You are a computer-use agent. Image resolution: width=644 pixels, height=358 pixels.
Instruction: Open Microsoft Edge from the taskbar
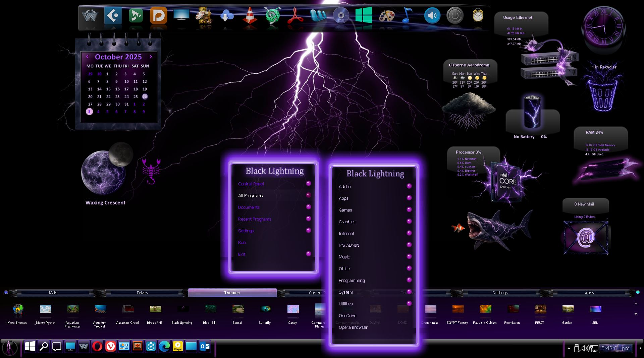click(164, 346)
